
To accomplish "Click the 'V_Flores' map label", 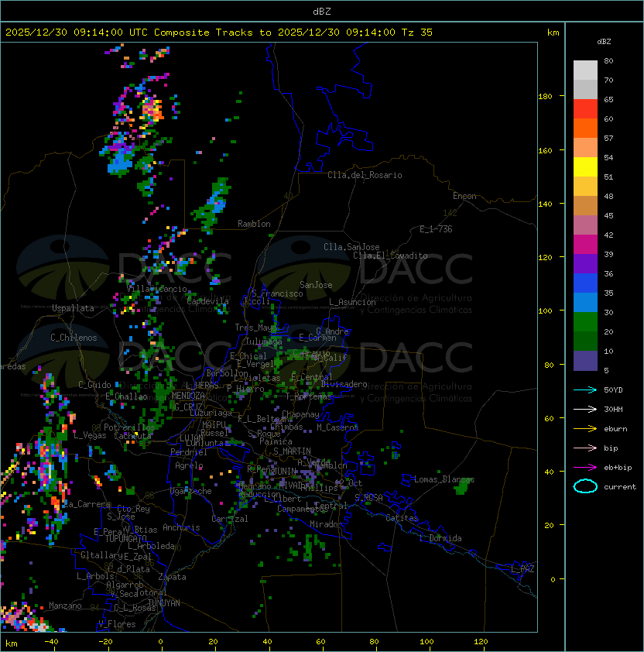I will point(117,624).
